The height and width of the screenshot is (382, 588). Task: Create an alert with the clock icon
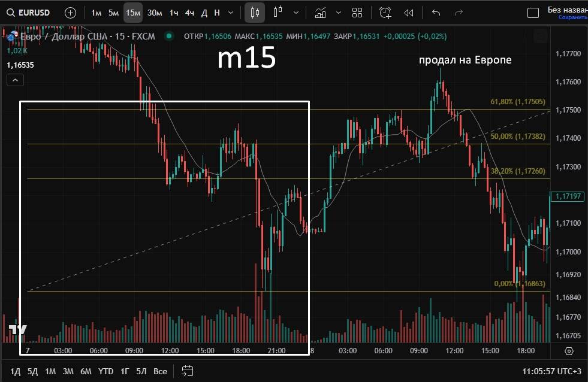[x=385, y=13]
